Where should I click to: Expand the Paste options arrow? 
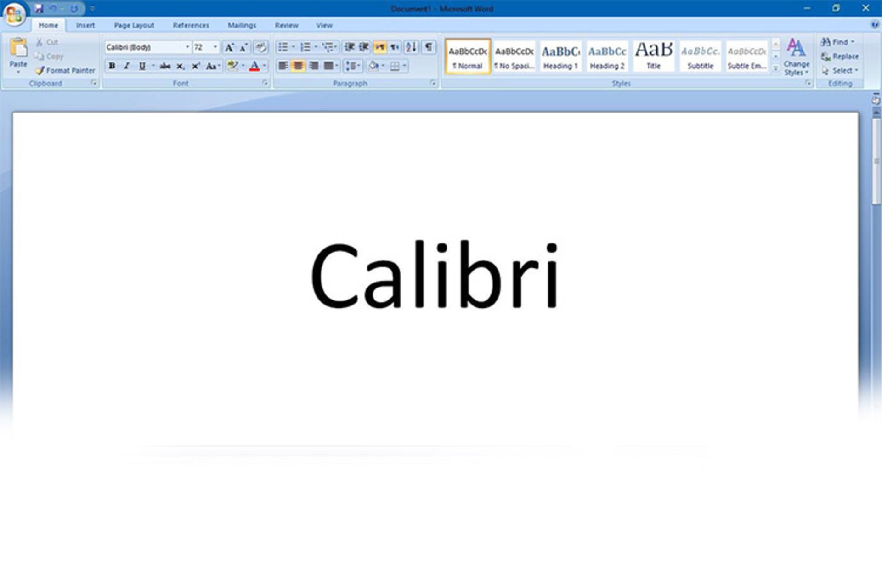click(x=18, y=72)
